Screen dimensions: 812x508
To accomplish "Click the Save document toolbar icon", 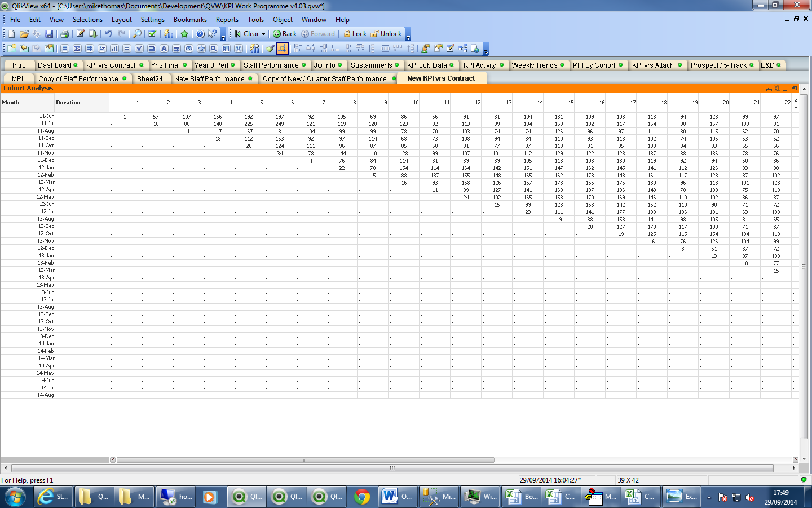I will point(49,34).
